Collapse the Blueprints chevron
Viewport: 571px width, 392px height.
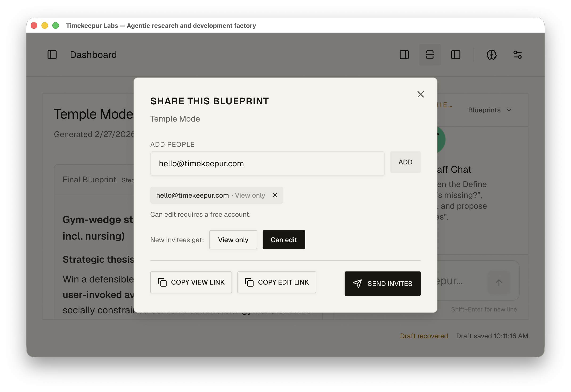click(509, 110)
